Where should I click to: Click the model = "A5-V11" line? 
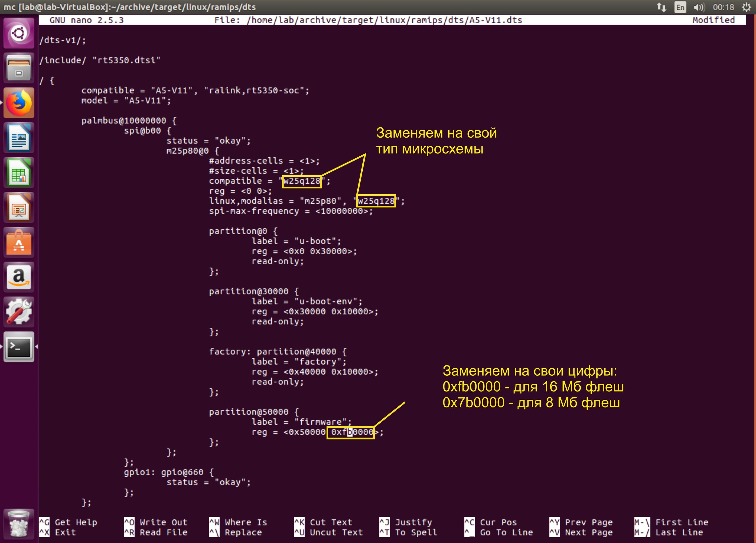point(126,100)
